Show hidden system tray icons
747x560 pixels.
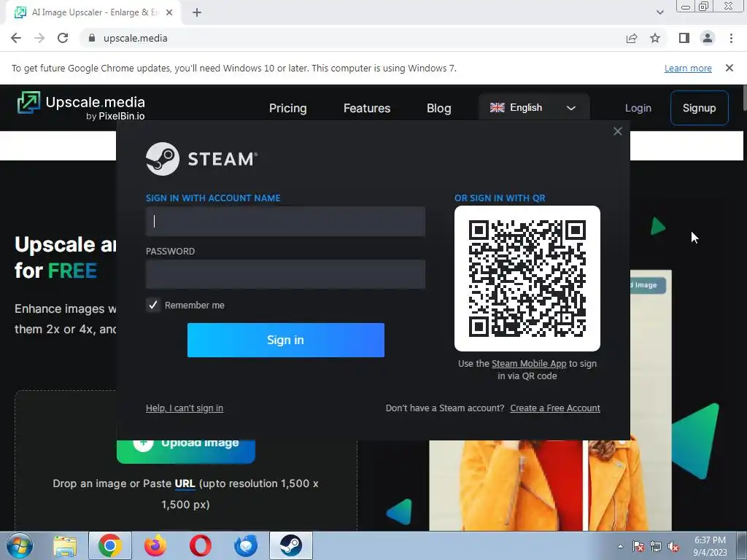click(620, 546)
